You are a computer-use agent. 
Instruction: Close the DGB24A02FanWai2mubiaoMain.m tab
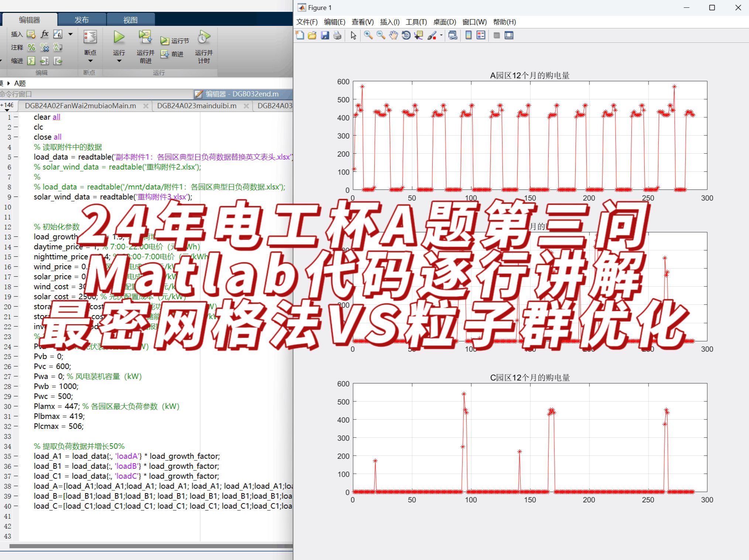(146, 106)
